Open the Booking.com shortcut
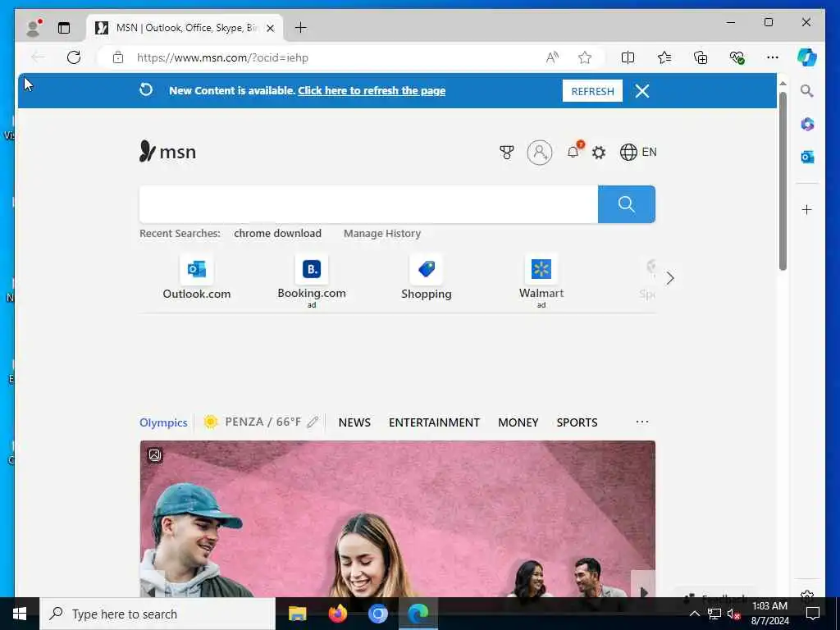This screenshot has width=840, height=630. pyautogui.click(x=312, y=281)
